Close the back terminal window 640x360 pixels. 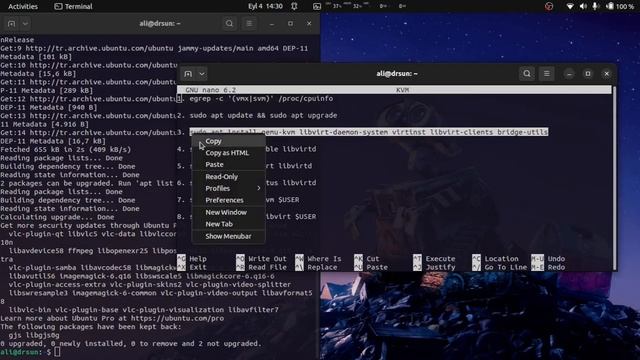click(309, 24)
